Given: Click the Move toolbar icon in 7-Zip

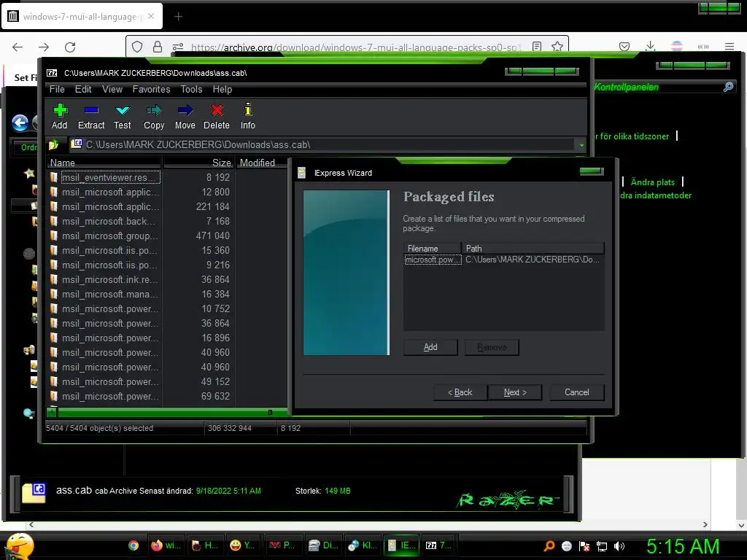Looking at the screenshot, I should point(185,116).
